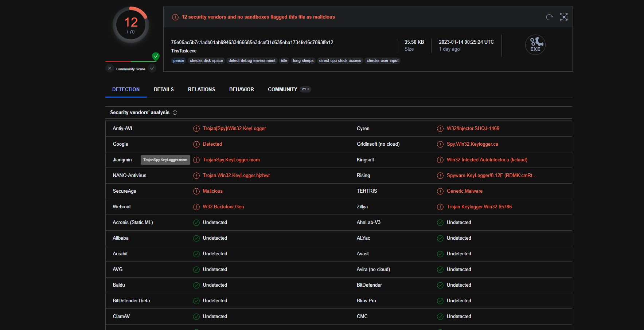Click green check icon in Acronis row

click(x=196, y=223)
